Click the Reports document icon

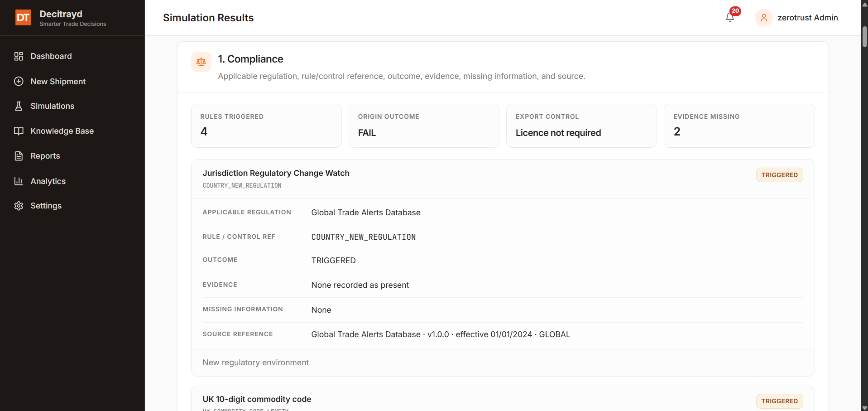click(19, 156)
